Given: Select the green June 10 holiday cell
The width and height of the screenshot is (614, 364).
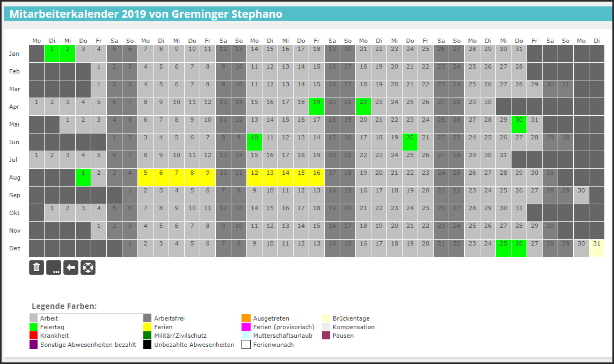Looking at the screenshot, I should click(254, 142).
